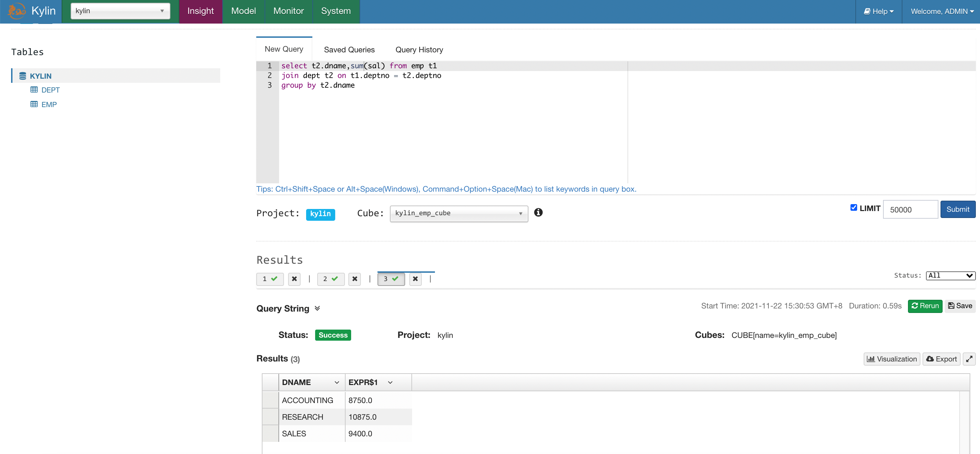This screenshot has width=980, height=454.
Task: Go to the Insight tab
Action: click(201, 11)
